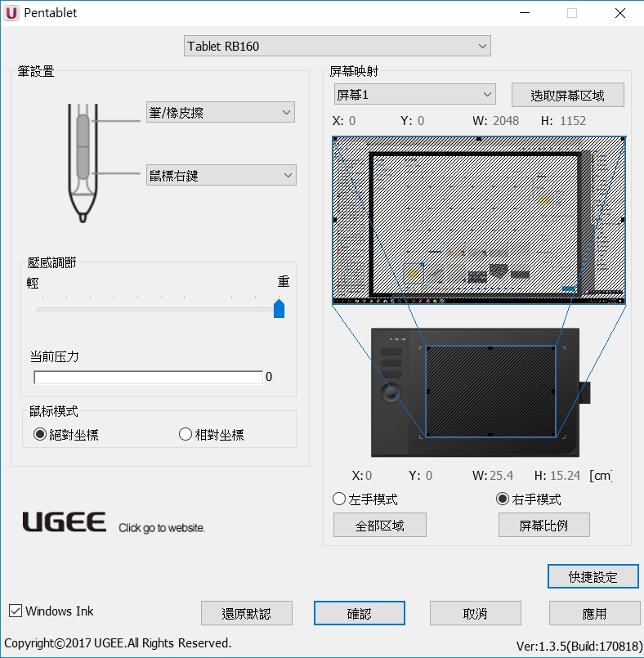The width and height of the screenshot is (644, 658).
Task: Click the Pentablet app logo icon
Action: tap(12, 13)
